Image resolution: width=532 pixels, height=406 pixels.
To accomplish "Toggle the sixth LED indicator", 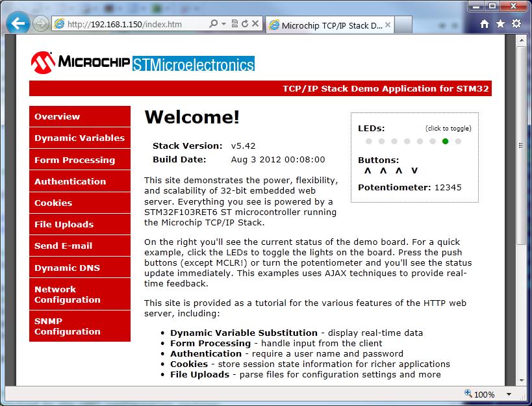I will pyautogui.click(x=433, y=141).
